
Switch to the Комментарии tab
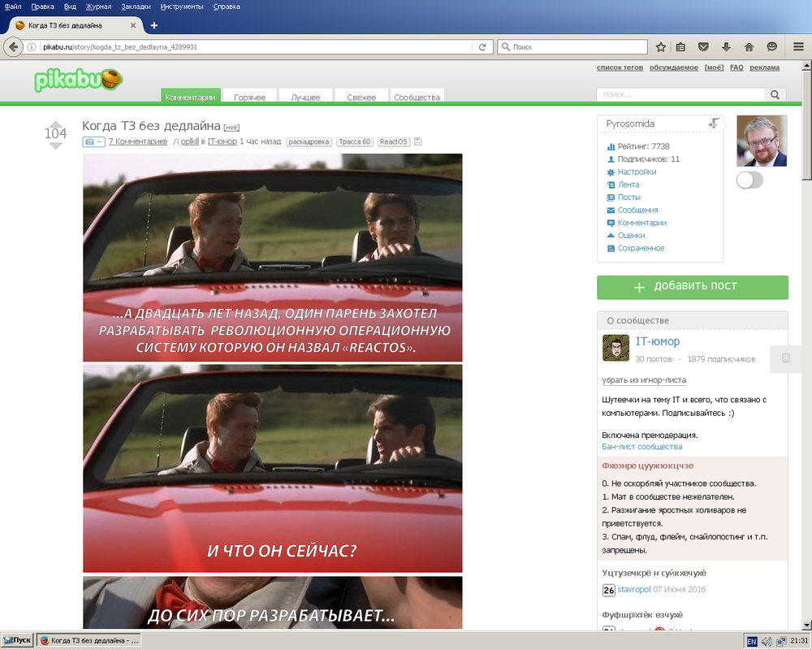(x=191, y=97)
